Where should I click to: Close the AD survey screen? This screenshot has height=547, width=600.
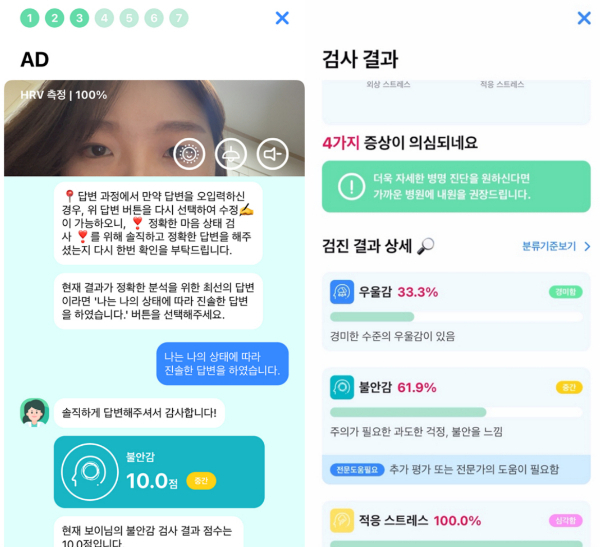[282, 18]
